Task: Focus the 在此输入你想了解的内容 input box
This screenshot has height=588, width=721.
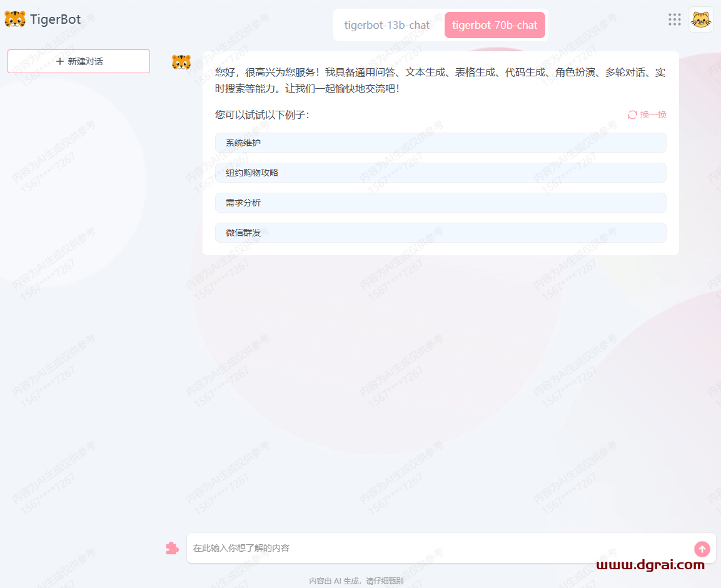Action: pos(438,548)
